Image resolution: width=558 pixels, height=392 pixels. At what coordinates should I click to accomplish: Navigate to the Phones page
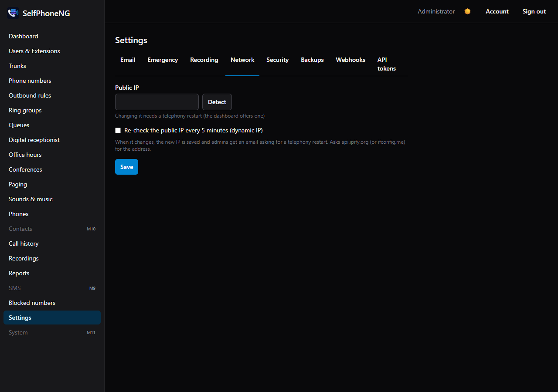[x=52, y=214]
